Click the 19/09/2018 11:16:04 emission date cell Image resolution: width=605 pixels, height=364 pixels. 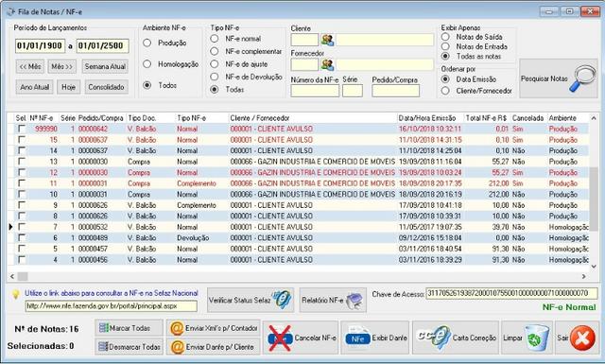coord(430,162)
